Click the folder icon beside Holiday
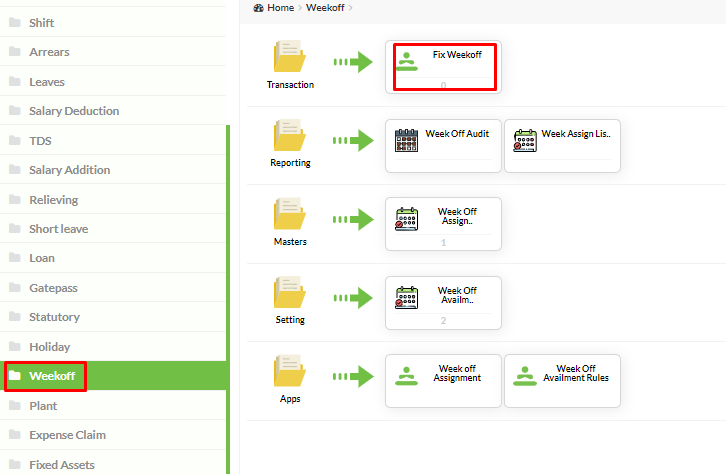This screenshot has width=726, height=474. click(15, 346)
